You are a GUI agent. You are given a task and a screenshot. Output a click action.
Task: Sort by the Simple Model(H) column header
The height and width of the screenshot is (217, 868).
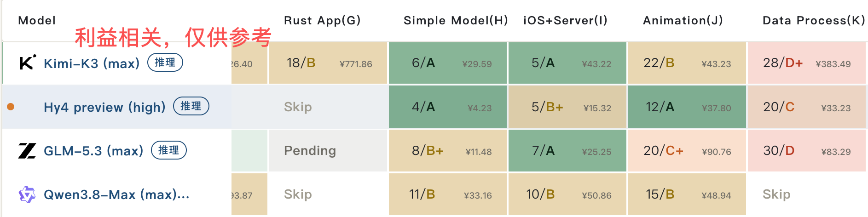pos(456,20)
